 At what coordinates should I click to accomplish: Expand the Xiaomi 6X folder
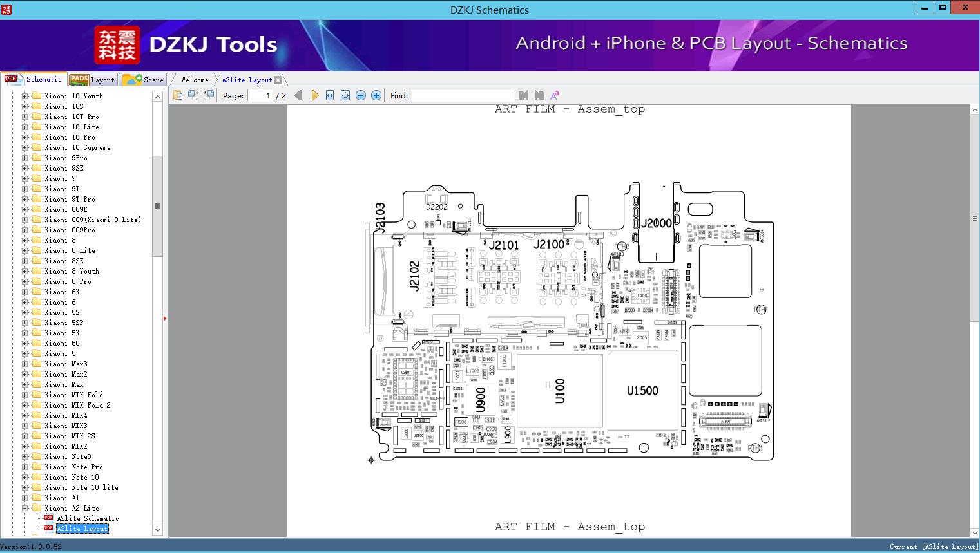click(x=24, y=292)
